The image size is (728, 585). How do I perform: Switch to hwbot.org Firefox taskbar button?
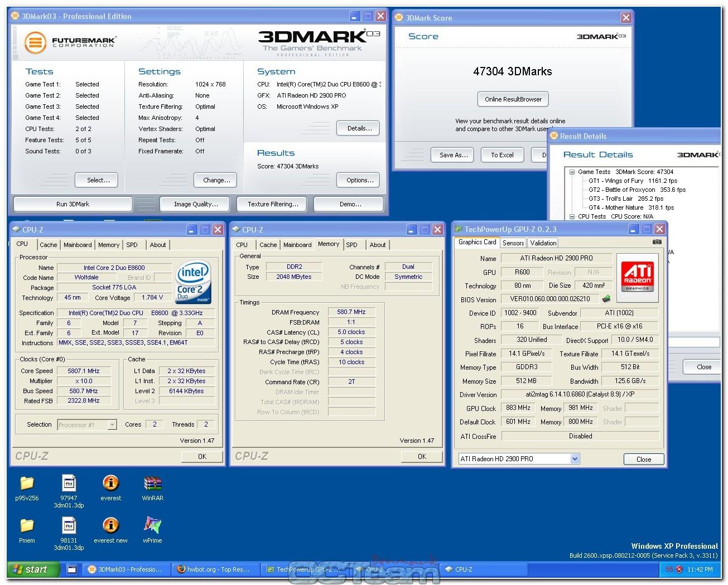pos(214,569)
